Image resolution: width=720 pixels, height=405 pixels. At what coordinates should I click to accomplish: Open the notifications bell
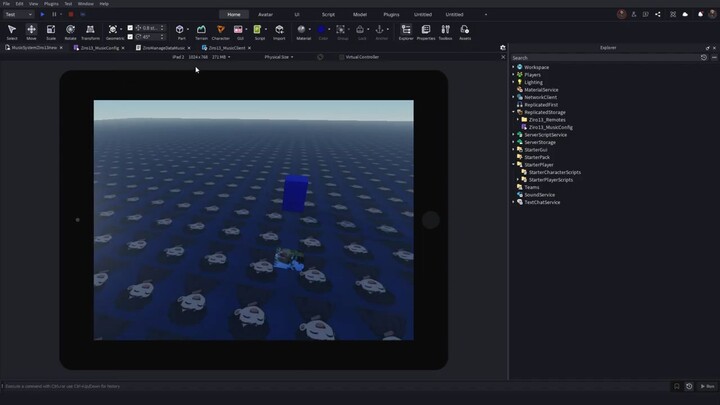tap(700, 14)
